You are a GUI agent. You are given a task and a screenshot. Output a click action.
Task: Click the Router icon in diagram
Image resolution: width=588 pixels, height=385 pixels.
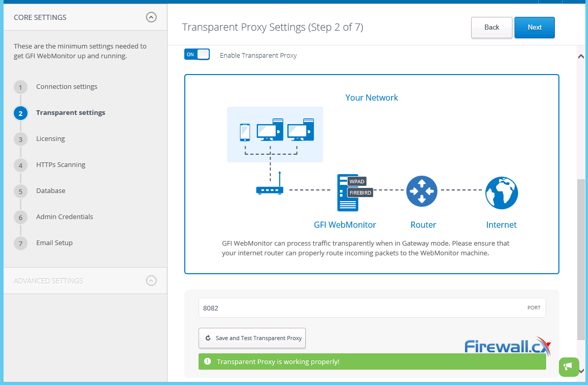[422, 191]
